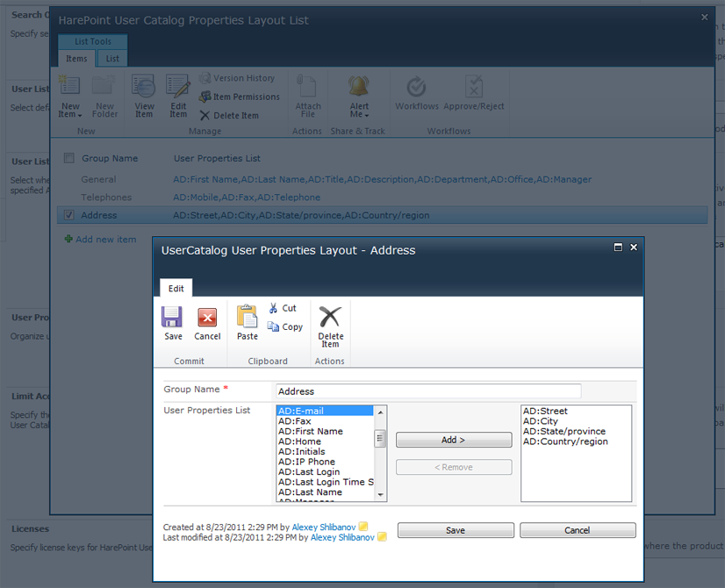The height and width of the screenshot is (588, 725).
Task: Open New Item in the list ribbon
Action: 70,97
